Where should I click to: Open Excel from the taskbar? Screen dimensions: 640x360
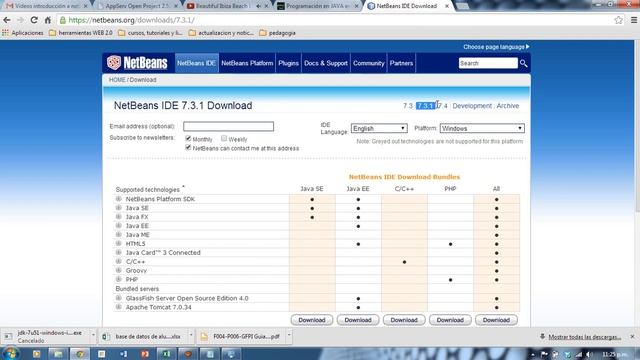167,354
